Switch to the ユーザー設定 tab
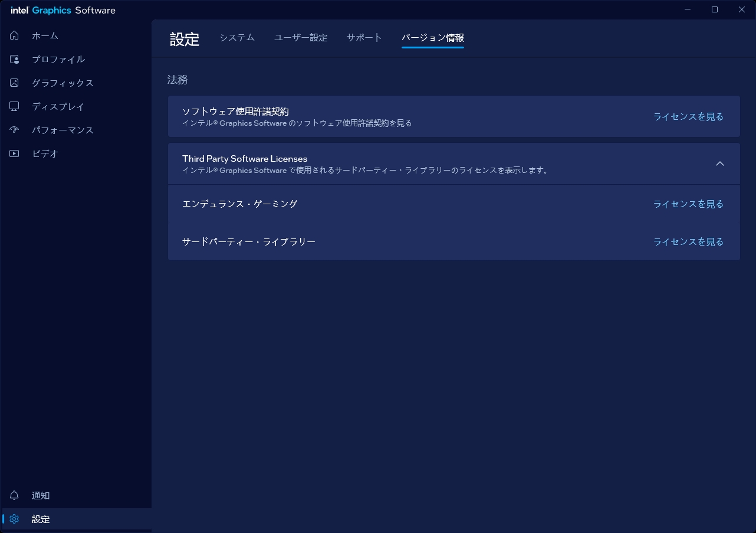This screenshot has height=533, width=756. tap(301, 38)
